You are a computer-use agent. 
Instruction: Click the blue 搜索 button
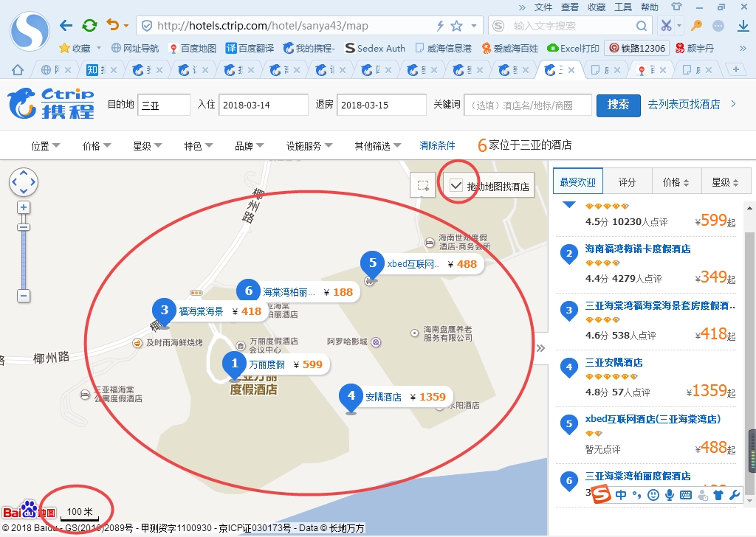[618, 105]
